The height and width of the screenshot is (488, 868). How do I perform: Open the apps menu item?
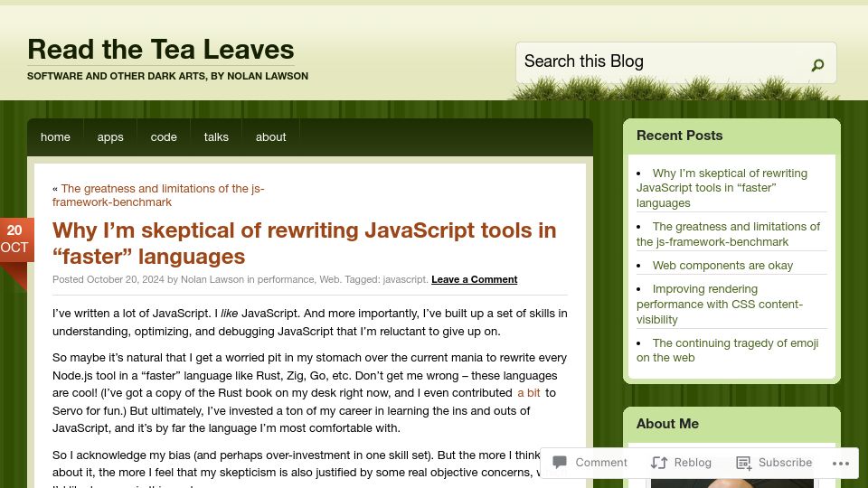point(110,137)
